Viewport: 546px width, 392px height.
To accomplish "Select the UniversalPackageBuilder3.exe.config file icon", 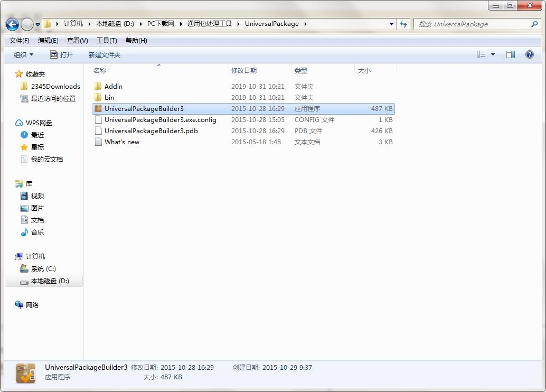I will 98,119.
